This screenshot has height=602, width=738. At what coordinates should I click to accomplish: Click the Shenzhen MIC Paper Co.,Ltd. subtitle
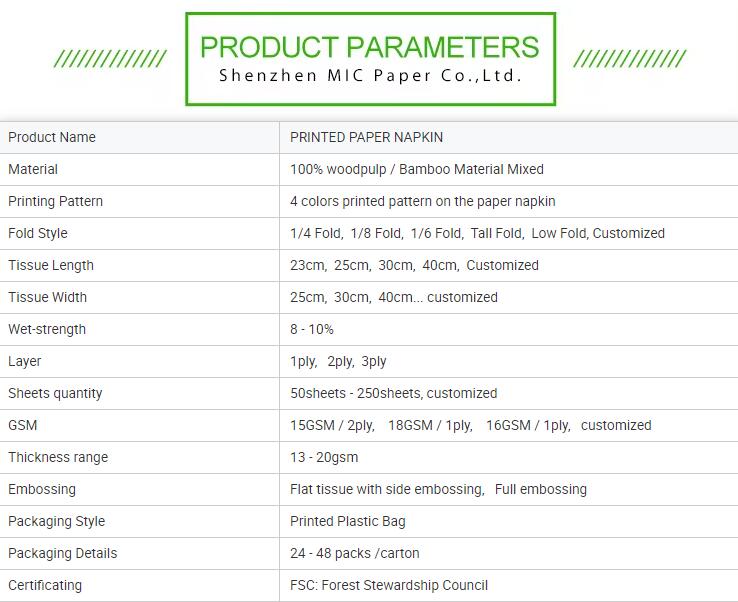coord(370,75)
